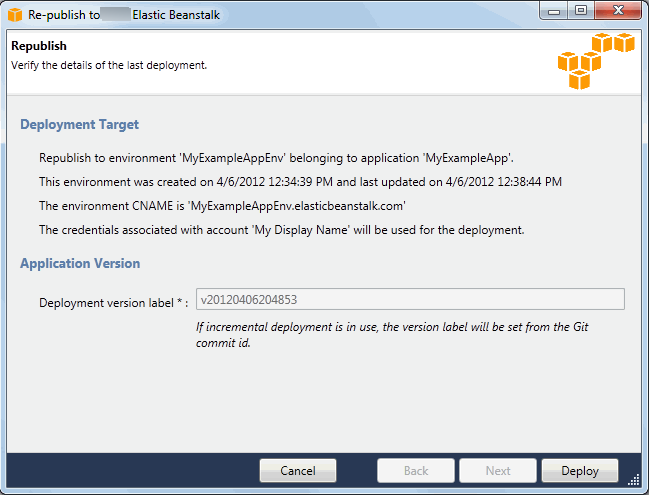Click the 'Deployment version label *' caption
This screenshot has height=495, width=649.
click(x=114, y=302)
